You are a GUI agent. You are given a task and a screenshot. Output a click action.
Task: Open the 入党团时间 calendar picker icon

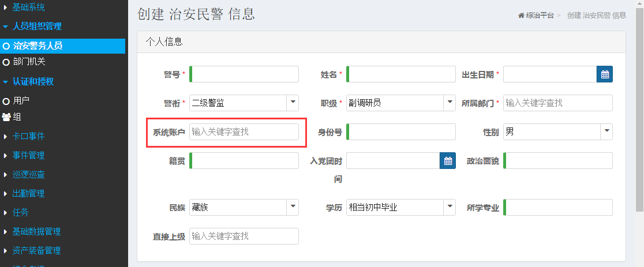(448, 161)
